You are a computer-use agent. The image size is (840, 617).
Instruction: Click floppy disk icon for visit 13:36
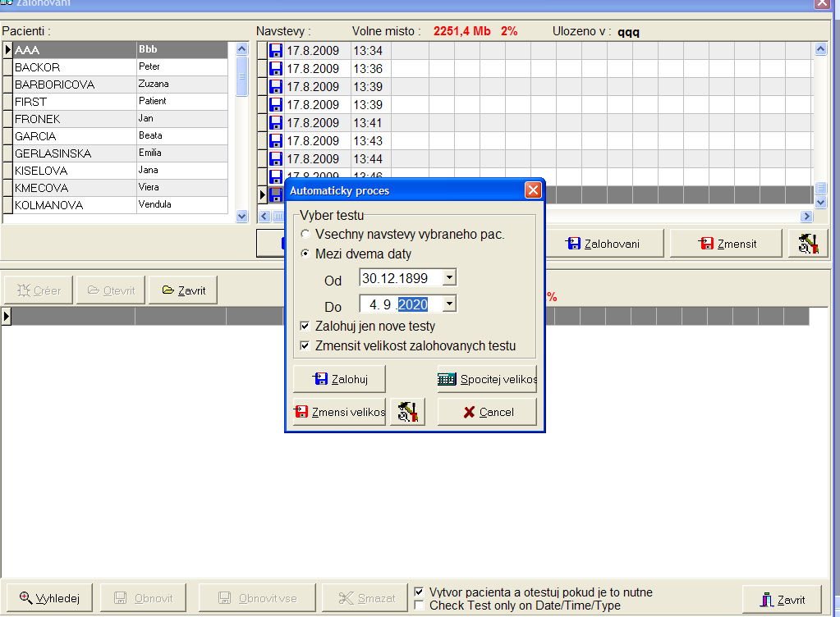coord(275,69)
